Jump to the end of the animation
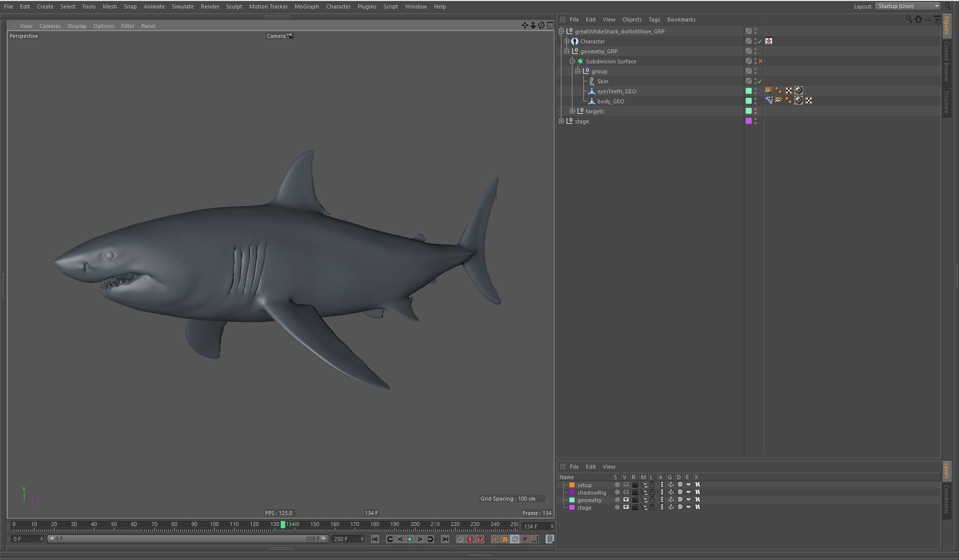 (445, 539)
